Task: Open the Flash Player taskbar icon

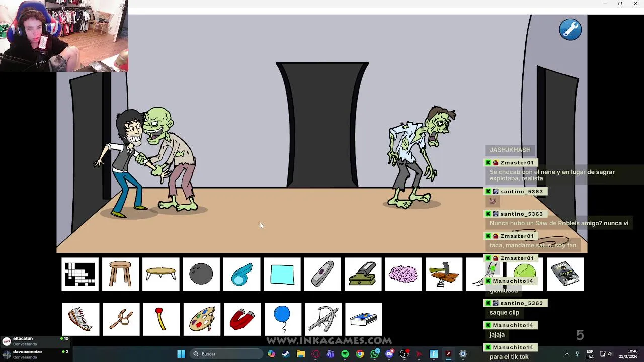Action: tap(448, 354)
